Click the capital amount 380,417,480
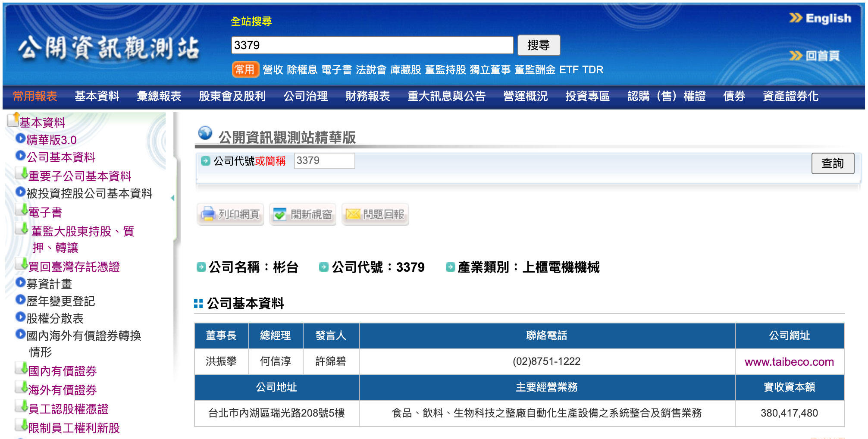The width and height of the screenshot is (868, 439). point(789,413)
